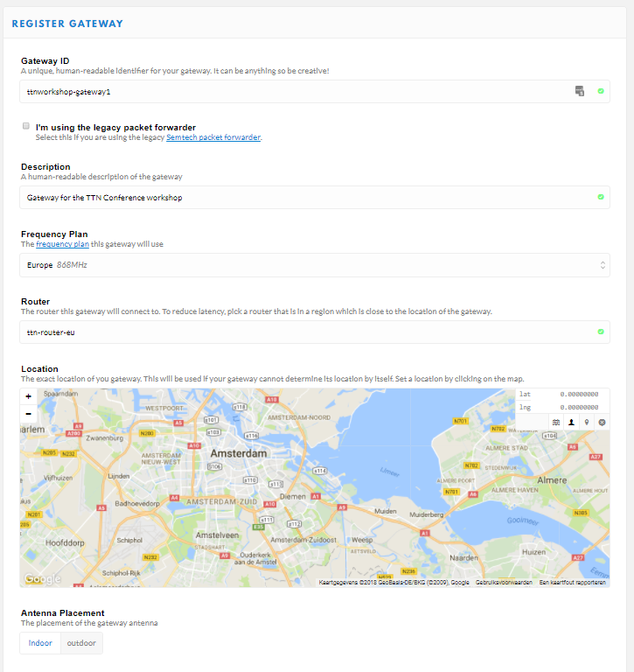This screenshot has width=634, height=672.
Task: Click the Gateway ID field label
Action: tap(45, 61)
